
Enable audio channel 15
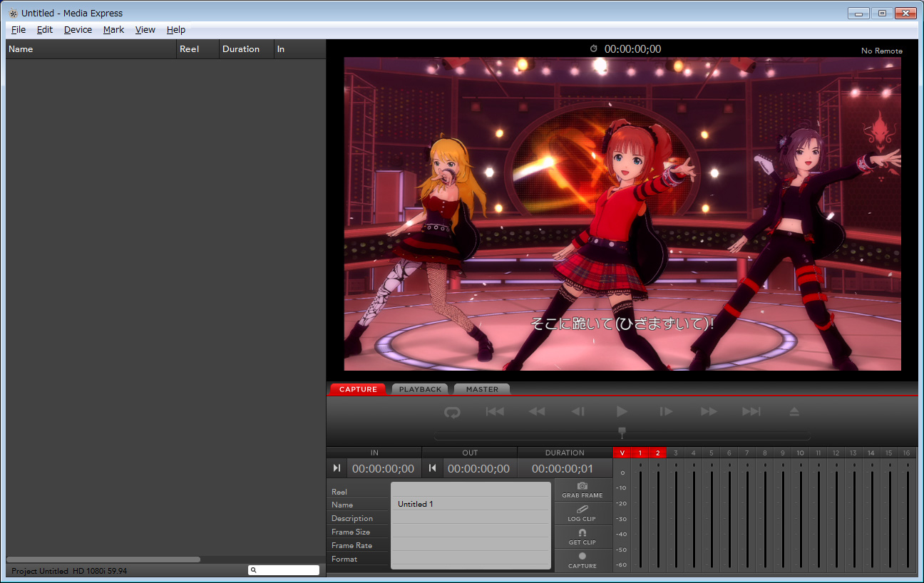tap(889, 453)
